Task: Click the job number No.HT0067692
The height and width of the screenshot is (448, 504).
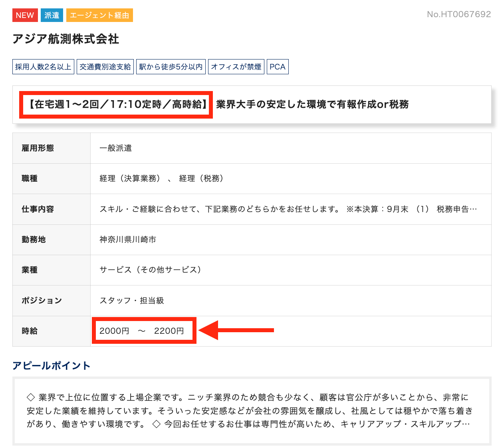Action: pos(458,14)
